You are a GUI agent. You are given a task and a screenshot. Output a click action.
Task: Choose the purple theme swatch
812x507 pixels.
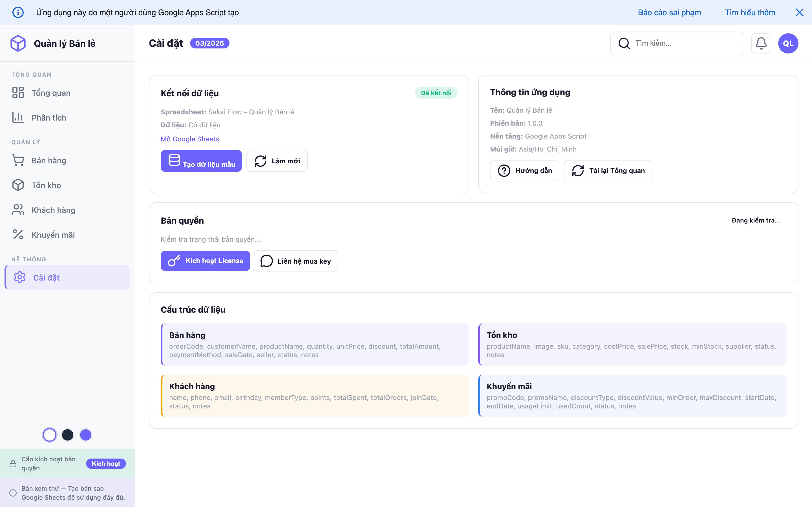click(x=85, y=435)
